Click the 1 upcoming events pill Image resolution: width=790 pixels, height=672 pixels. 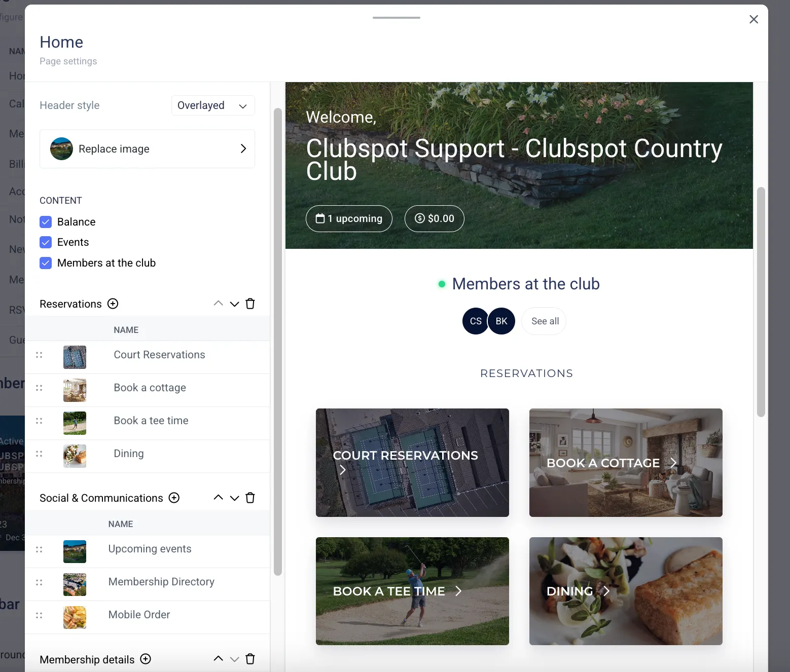[349, 218]
